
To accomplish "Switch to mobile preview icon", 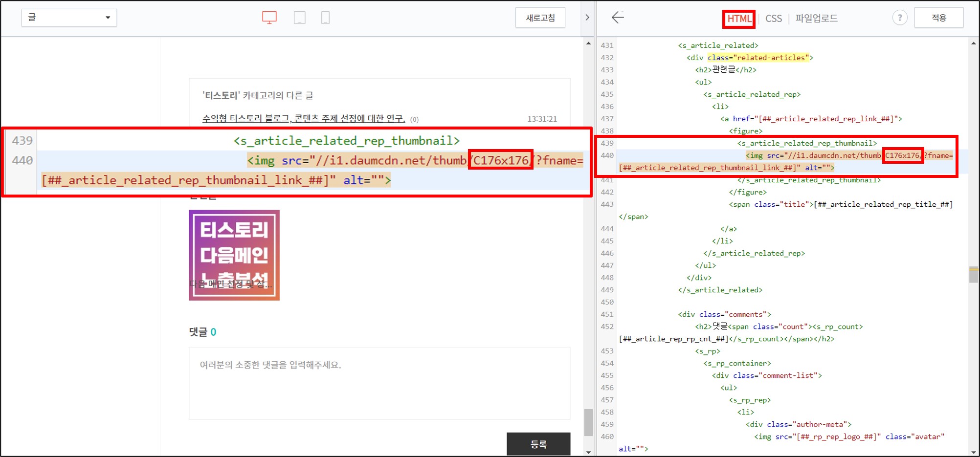I will 325,18.
